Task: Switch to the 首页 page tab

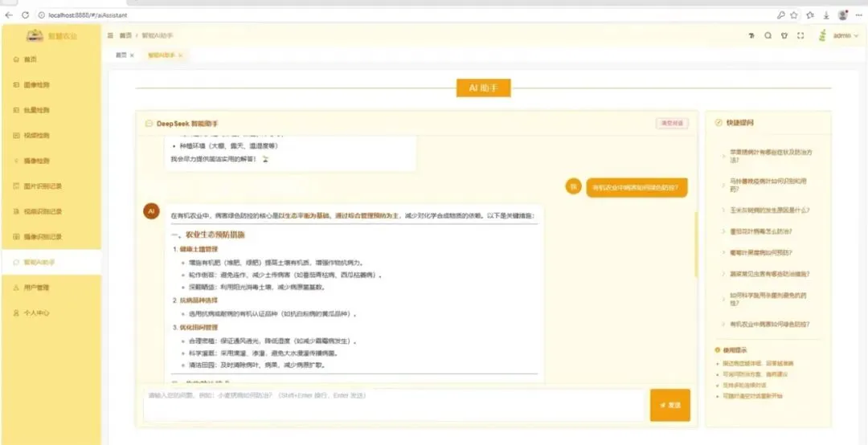Action: (121, 55)
